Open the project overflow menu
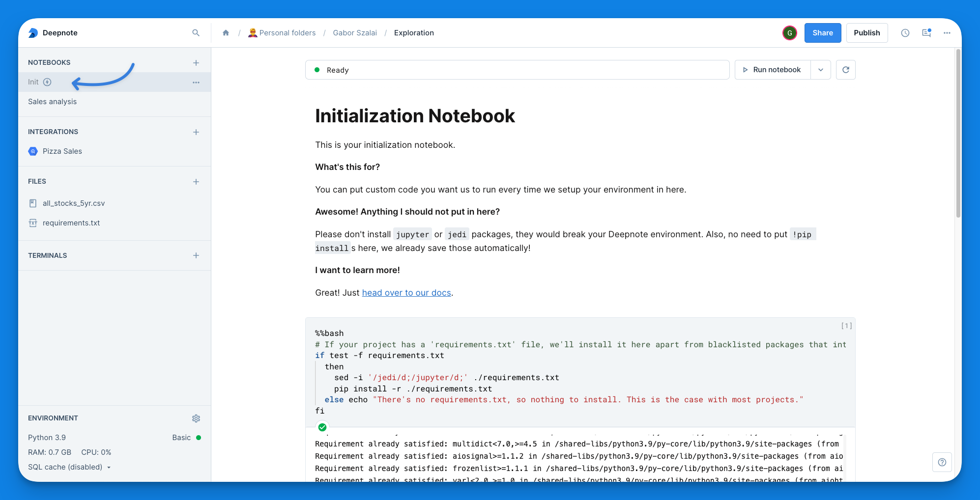Image resolution: width=980 pixels, height=500 pixels. pyautogui.click(x=947, y=32)
